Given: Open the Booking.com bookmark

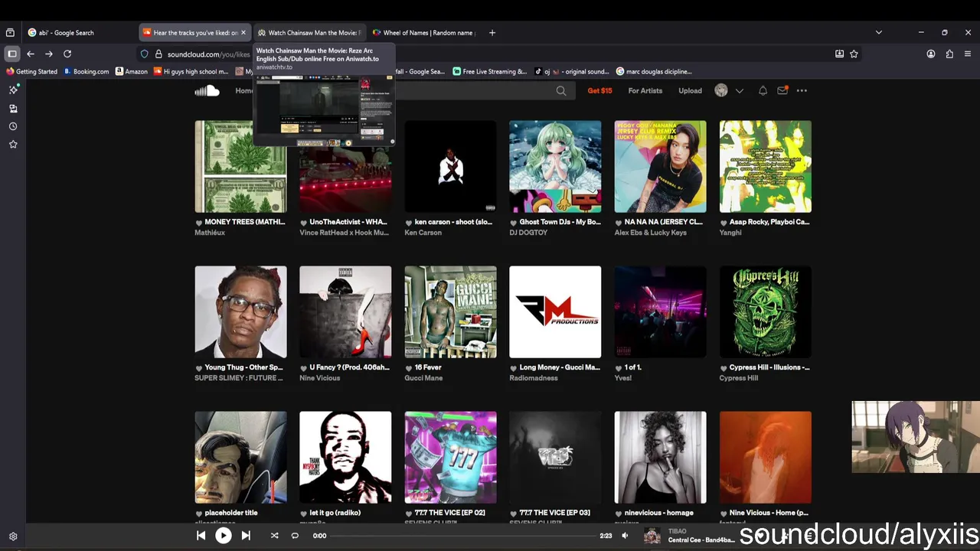Looking at the screenshot, I should pyautogui.click(x=86, y=72).
